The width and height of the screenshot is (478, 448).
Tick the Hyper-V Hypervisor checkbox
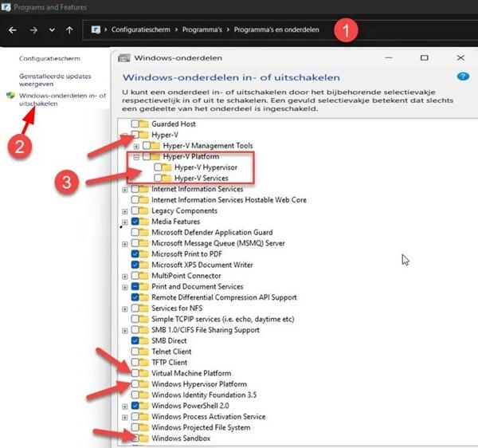coord(158,167)
